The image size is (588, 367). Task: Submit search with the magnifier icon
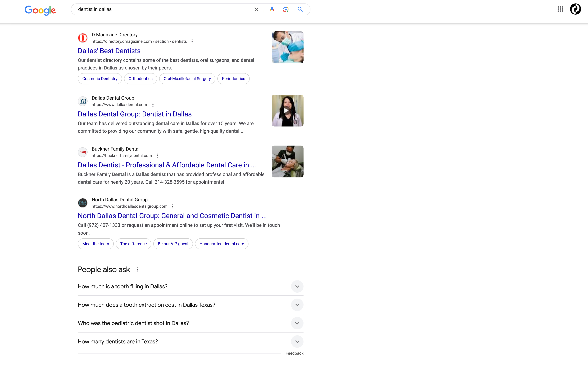pos(300,9)
